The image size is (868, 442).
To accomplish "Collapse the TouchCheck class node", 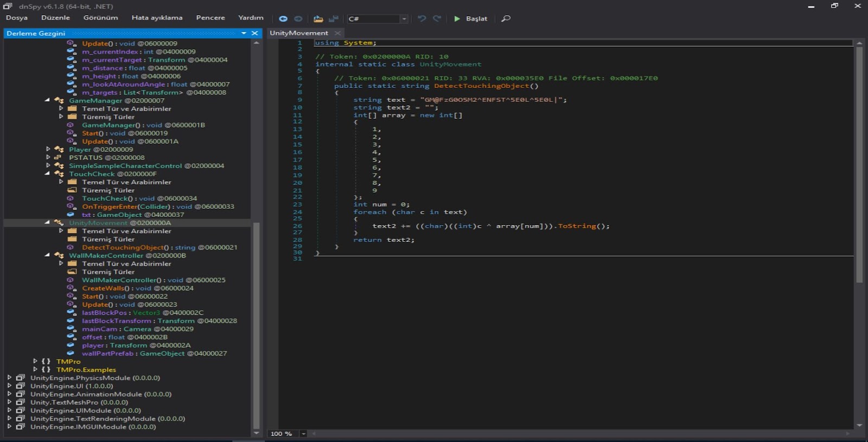I will [x=47, y=174].
